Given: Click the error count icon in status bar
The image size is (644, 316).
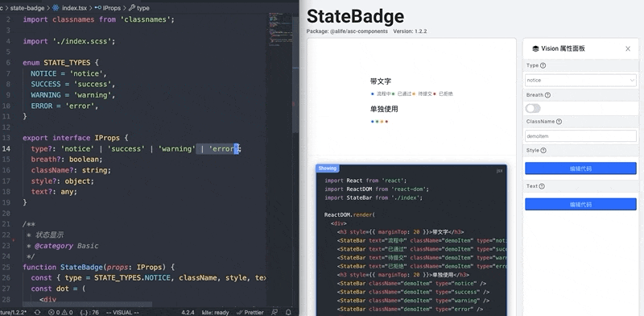Looking at the screenshot, I should [52, 312].
